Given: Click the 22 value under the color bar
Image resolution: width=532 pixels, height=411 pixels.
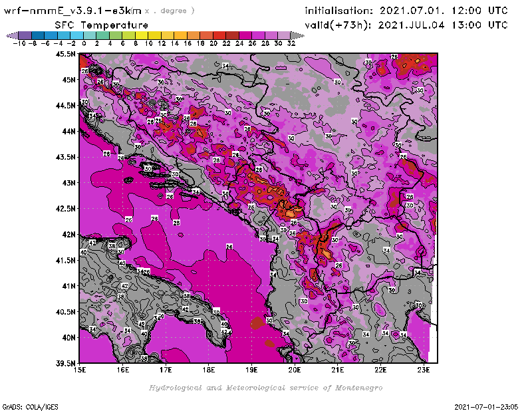Looking at the screenshot, I should click(x=226, y=43).
